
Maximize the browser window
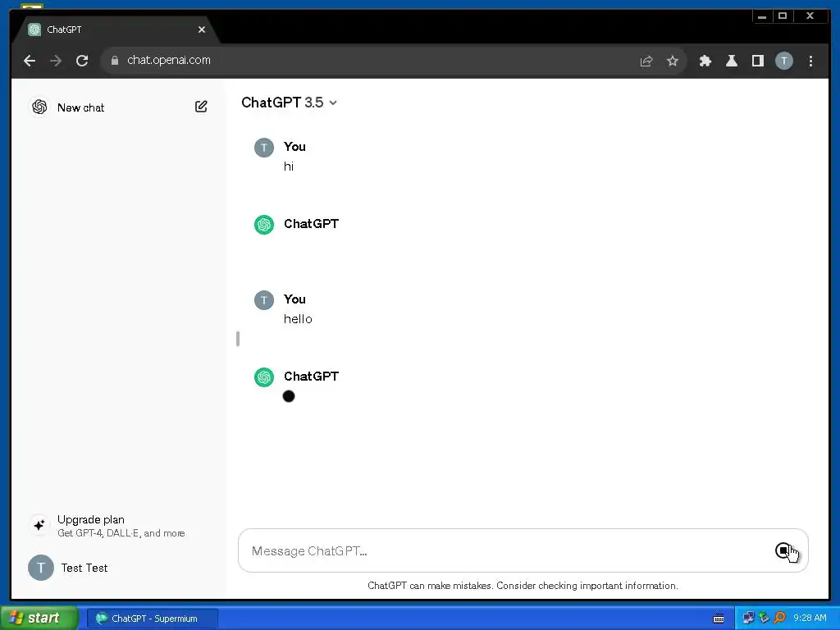pos(782,16)
